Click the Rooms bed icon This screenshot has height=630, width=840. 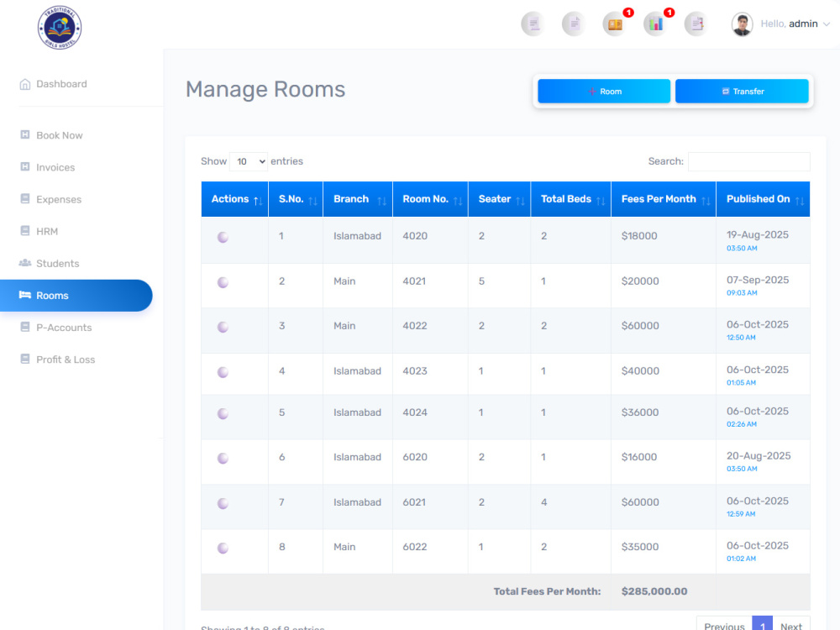click(25, 295)
